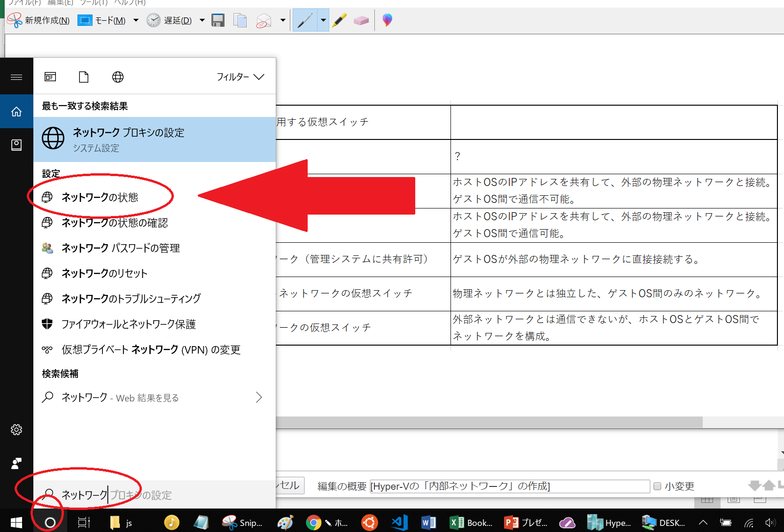Select the pink eraser tool
The image size is (784, 532).
coord(361,21)
